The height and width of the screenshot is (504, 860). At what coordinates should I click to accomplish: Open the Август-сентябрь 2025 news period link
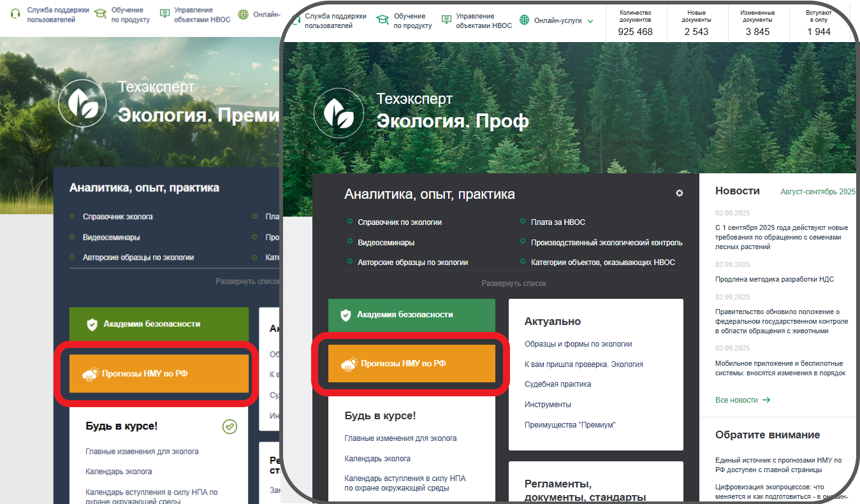click(818, 191)
